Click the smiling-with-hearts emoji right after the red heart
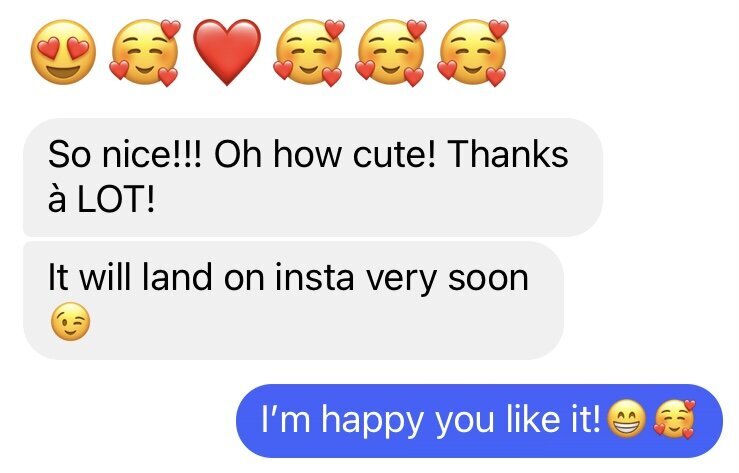This screenshot has width=739, height=473. pos(309,52)
